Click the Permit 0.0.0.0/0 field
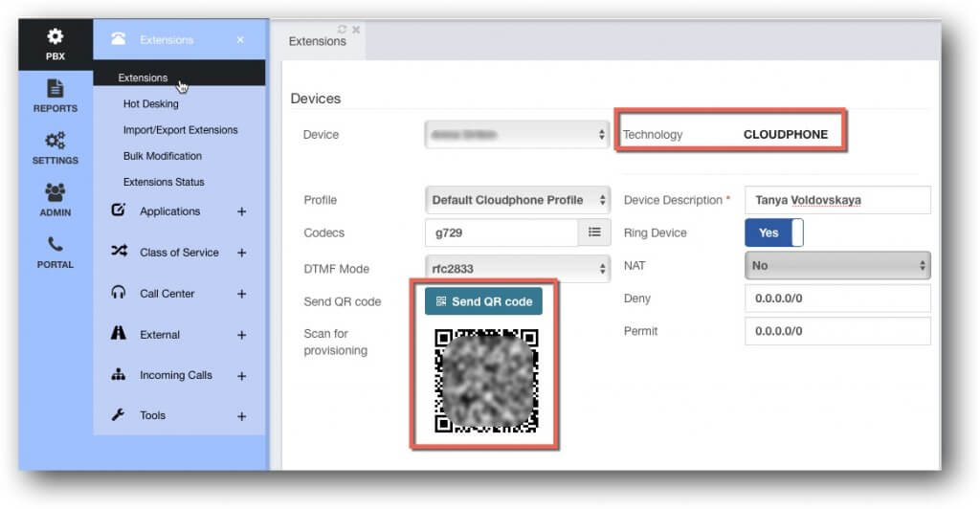The height and width of the screenshot is (509, 980). [837, 331]
